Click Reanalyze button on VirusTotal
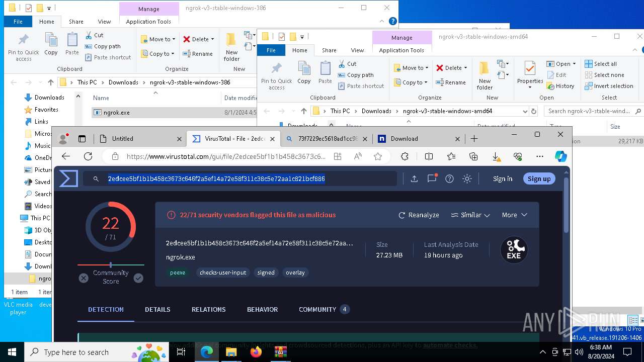 pos(419,215)
